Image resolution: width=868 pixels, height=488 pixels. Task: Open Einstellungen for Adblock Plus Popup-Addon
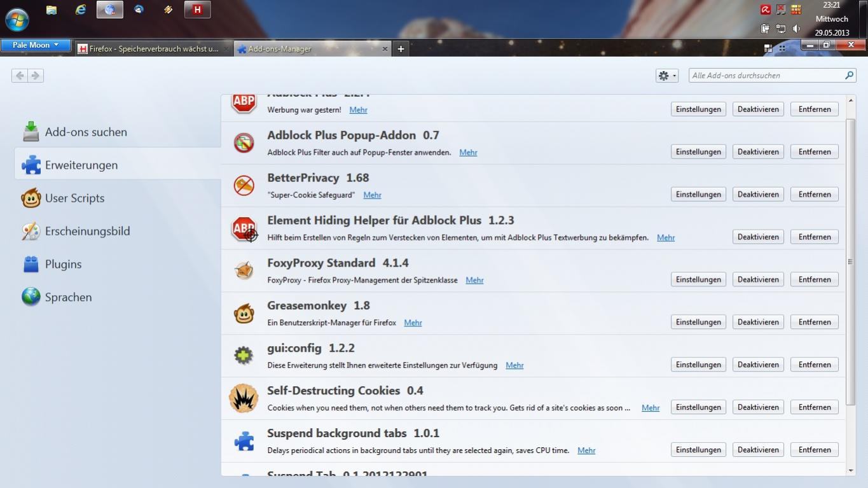click(698, 151)
